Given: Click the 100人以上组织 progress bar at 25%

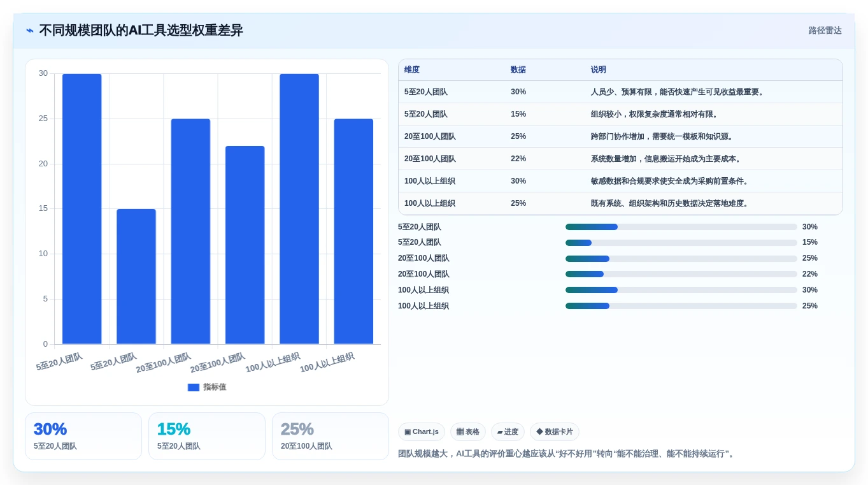Looking at the screenshot, I should pos(681,306).
